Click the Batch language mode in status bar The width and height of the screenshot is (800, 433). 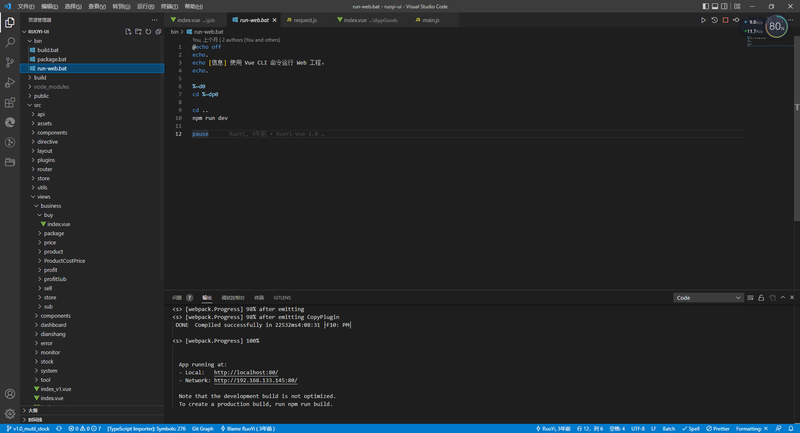pyautogui.click(x=669, y=429)
